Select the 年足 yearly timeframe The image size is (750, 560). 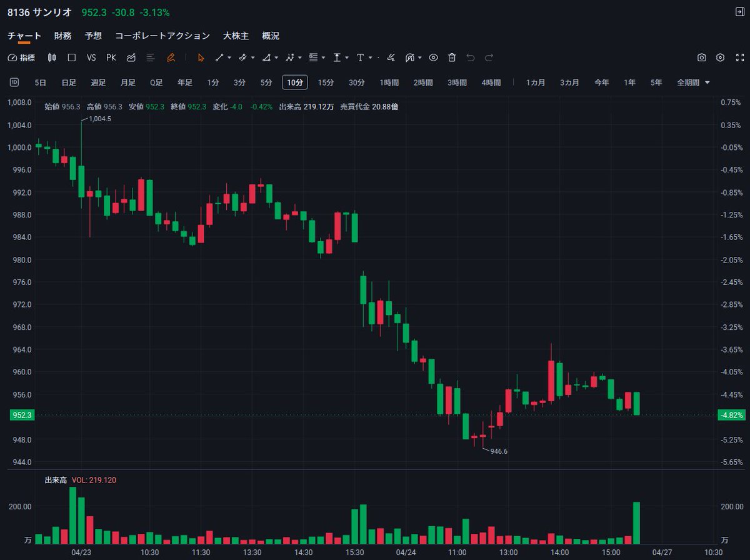[185, 82]
